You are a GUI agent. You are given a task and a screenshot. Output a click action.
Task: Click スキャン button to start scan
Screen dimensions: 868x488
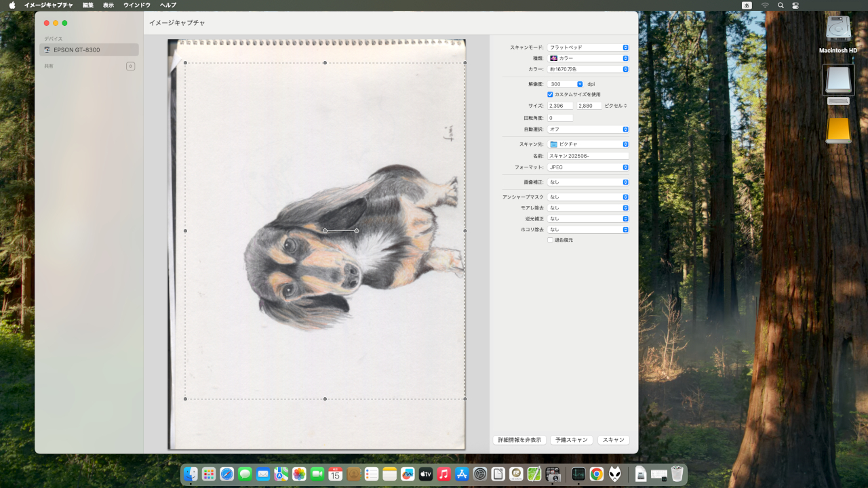point(614,440)
